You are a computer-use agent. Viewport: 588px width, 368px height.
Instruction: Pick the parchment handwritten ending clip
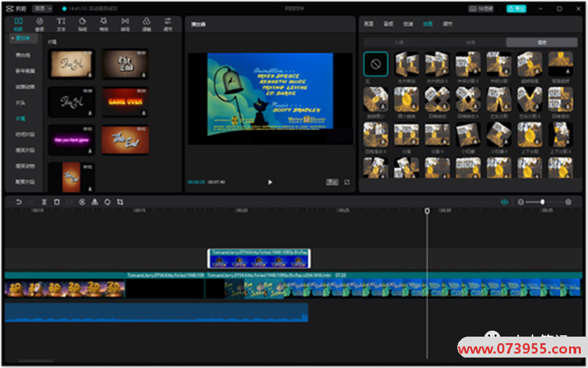point(71,64)
